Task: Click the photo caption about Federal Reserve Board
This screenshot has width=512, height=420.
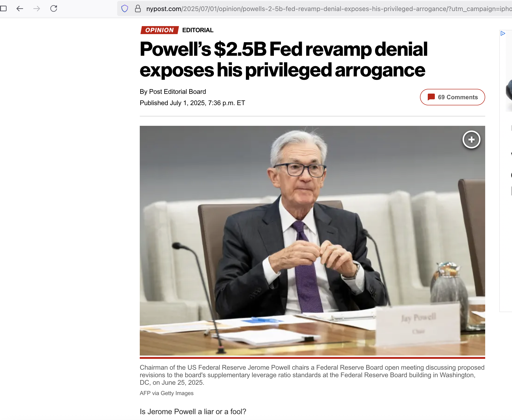Action: [x=312, y=375]
